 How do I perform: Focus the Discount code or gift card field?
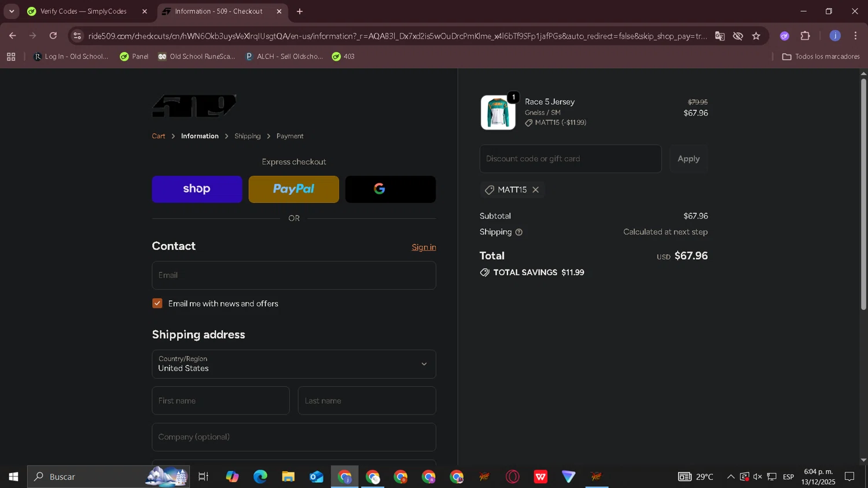point(571,159)
